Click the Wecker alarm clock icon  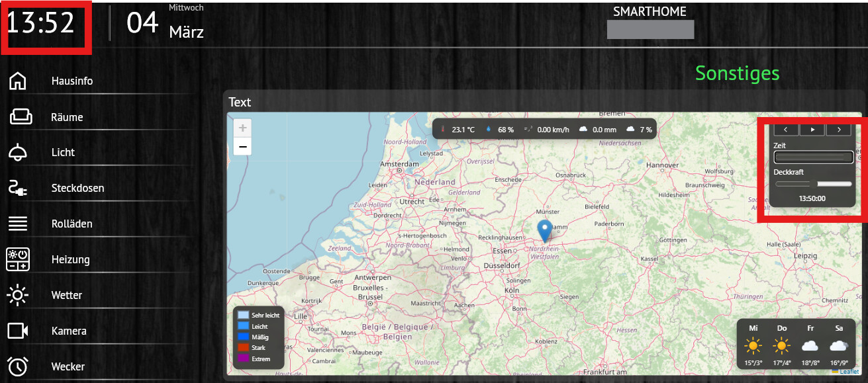[17, 366]
